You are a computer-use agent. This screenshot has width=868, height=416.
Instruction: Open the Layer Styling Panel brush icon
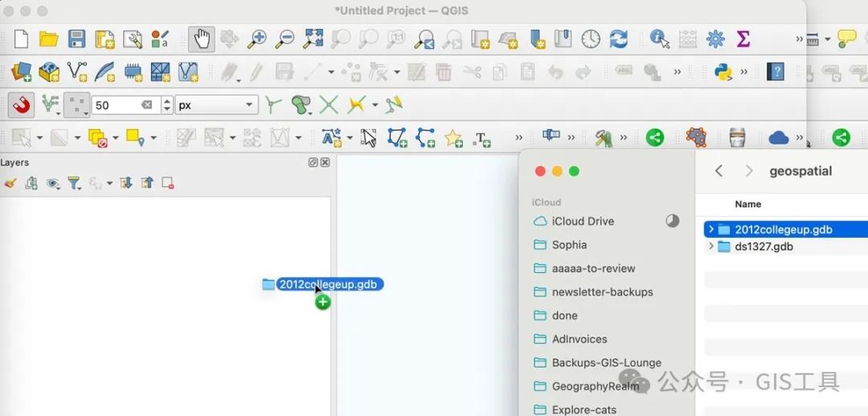(10, 183)
